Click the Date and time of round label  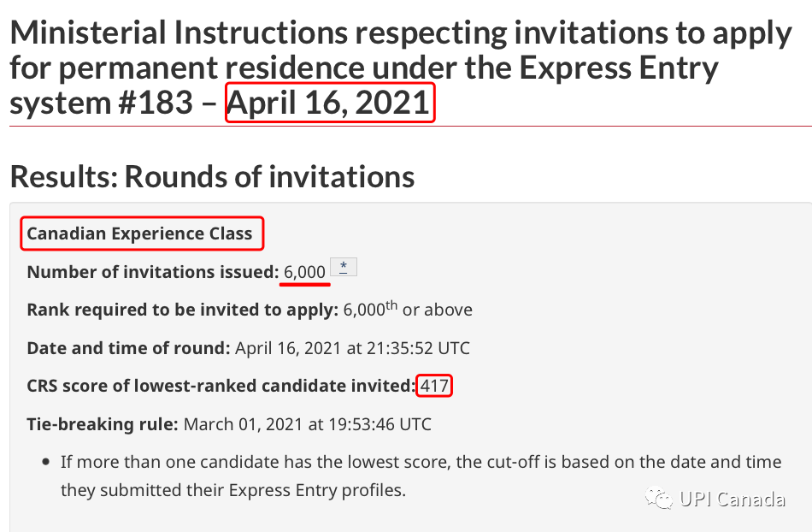128,348
